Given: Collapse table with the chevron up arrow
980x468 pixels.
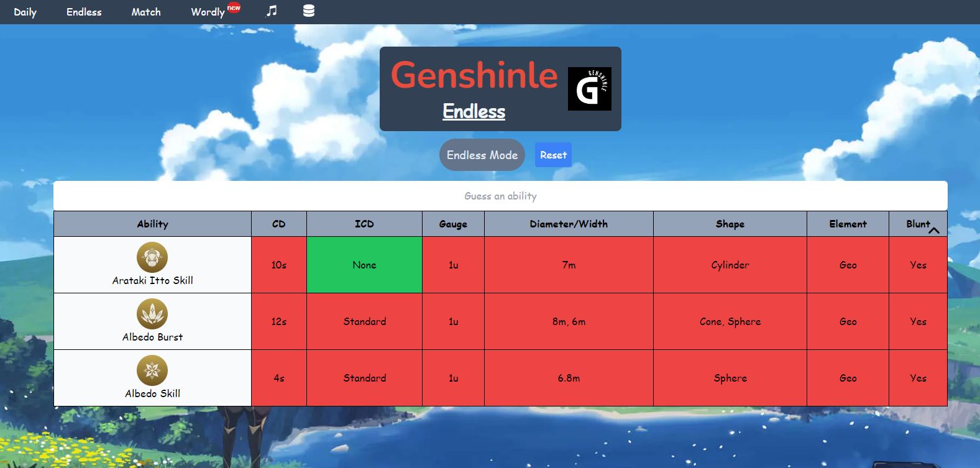Looking at the screenshot, I should pyautogui.click(x=934, y=231).
